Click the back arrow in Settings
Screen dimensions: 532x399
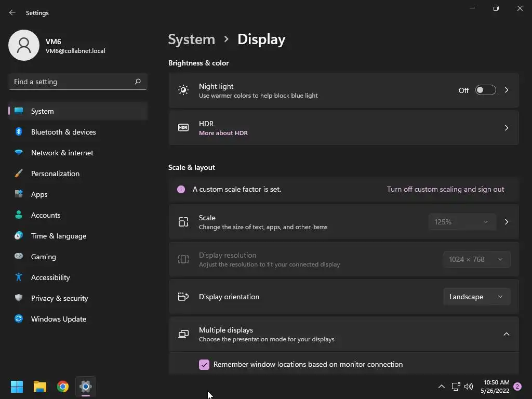point(12,12)
